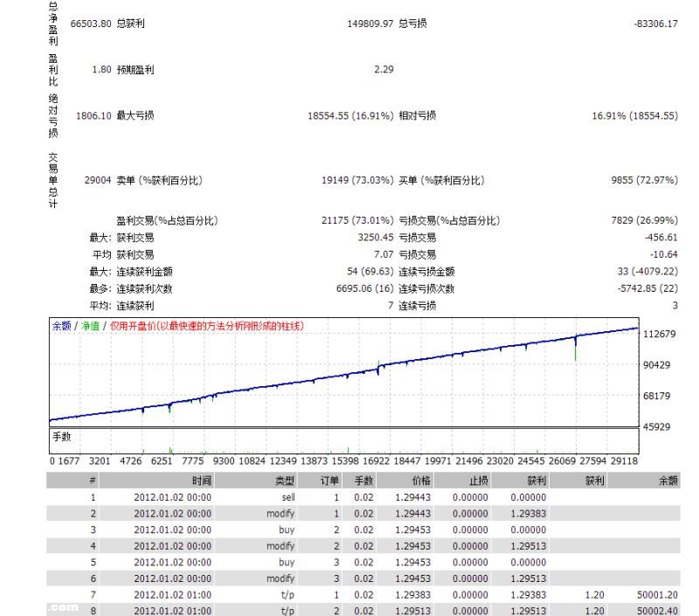Select the total trades value 29004
Image resolution: width=699 pixels, height=616 pixels.
(x=98, y=181)
